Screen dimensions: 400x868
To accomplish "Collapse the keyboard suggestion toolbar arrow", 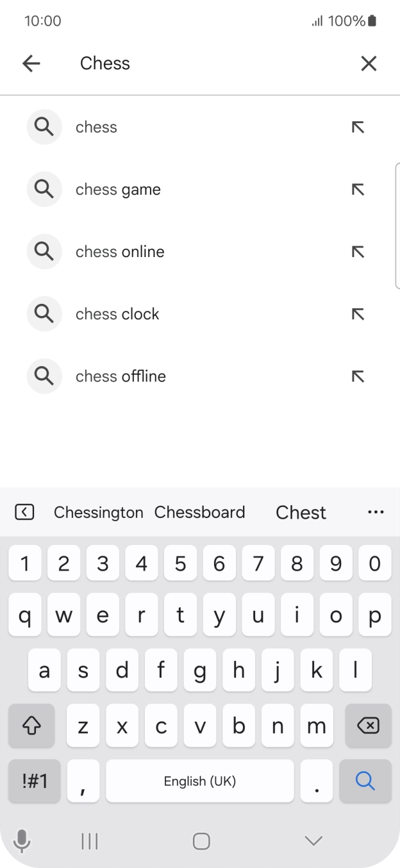I will pos(24,512).
